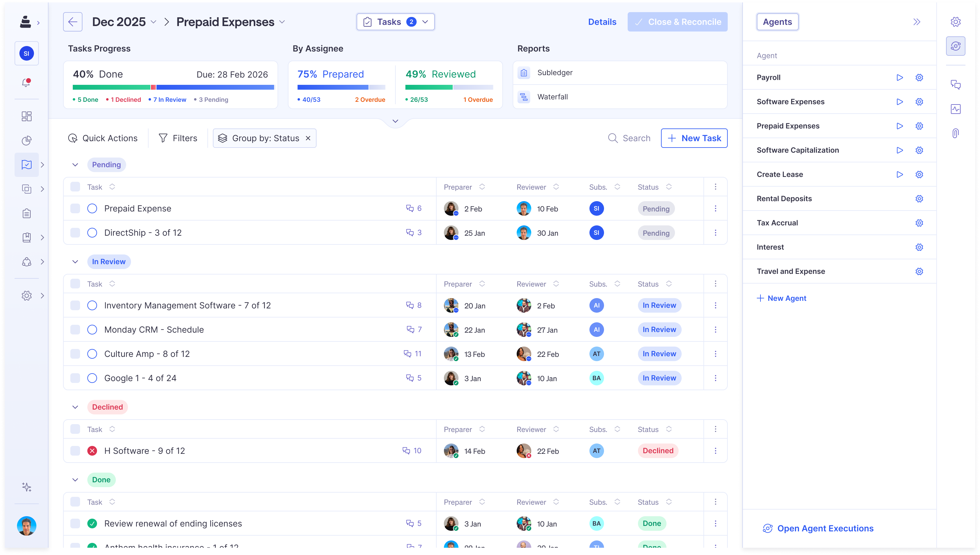Switch to the Details view
This screenshot has width=980, height=555.
point(602,22)
